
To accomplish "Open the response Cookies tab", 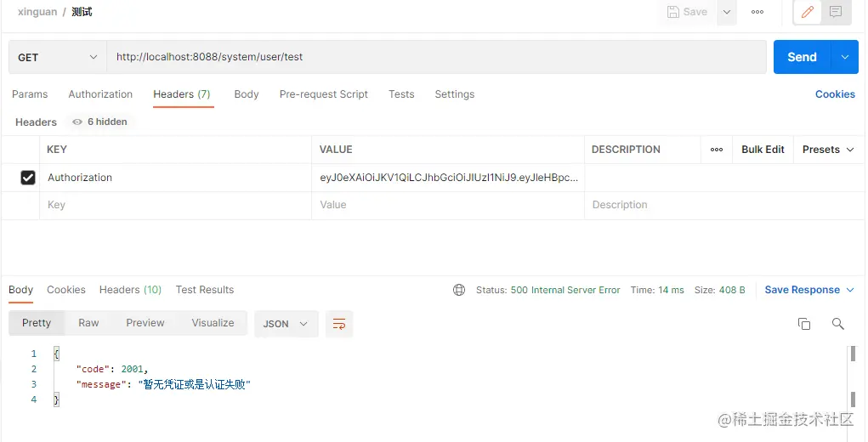I will tap(66, 290).
